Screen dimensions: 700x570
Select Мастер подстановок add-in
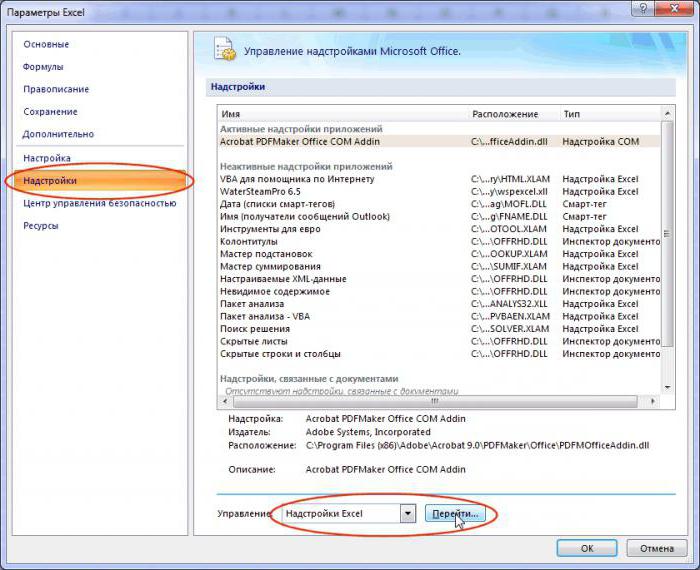point(439,254)
